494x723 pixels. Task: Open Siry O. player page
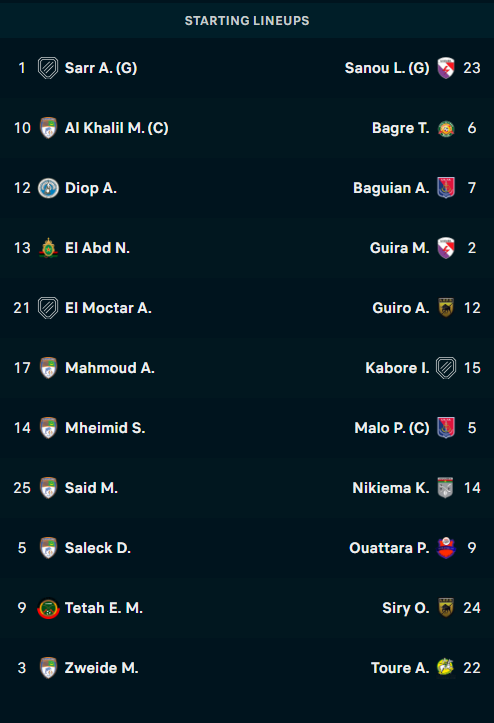tap(406, 608)
